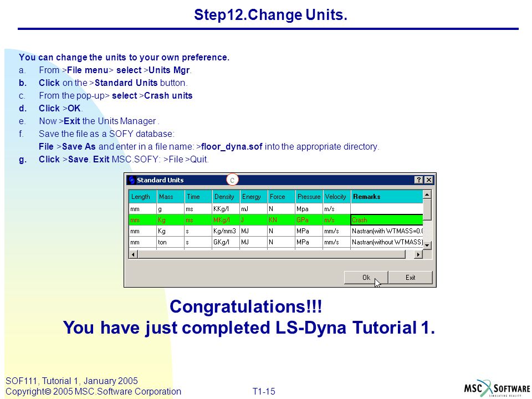Click the horizontal scrollbar left arrow

(x=134, y=254)
